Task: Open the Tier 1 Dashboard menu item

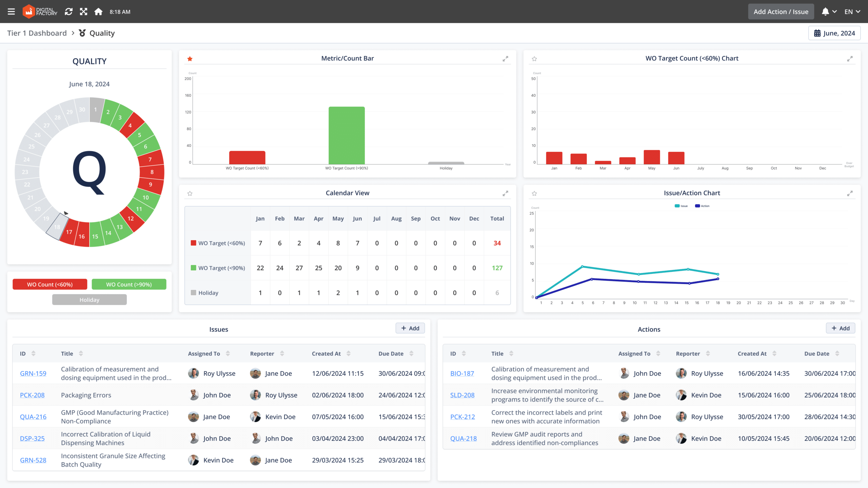Action: tap(37, 33)
